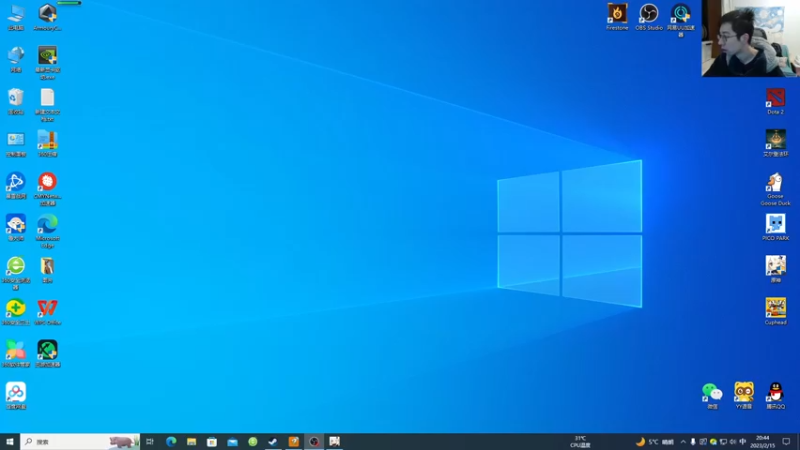The width and height of the screenshot is (800, 450).
Task: Open the volume control tray icon
Action: pos(733,442)
